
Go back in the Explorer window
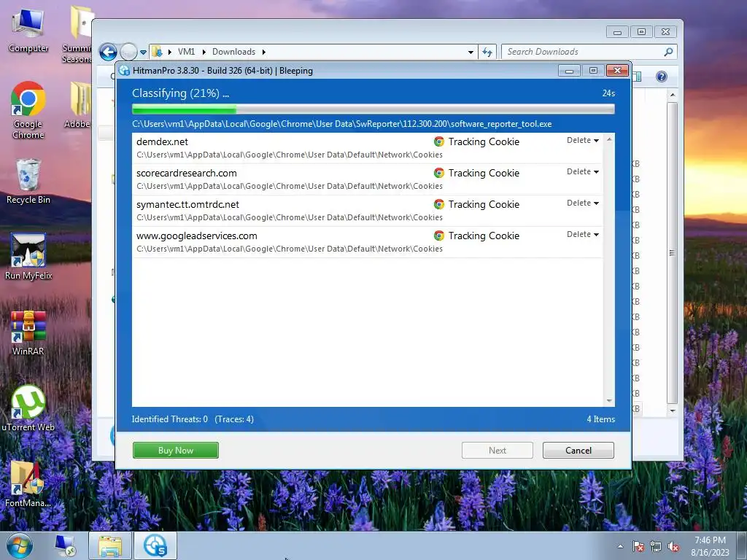pos(108,52)
